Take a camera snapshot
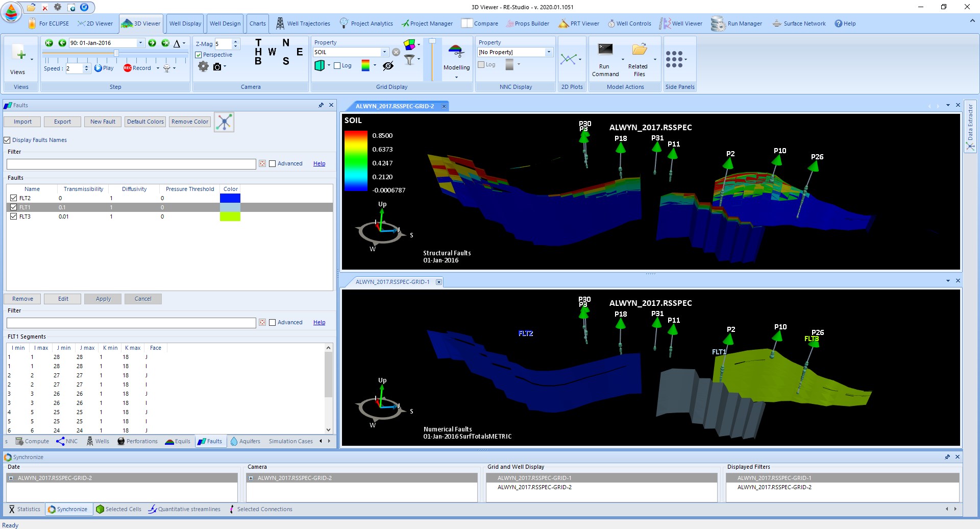This screenshot has width=980, height=529. tap(217, 66)
